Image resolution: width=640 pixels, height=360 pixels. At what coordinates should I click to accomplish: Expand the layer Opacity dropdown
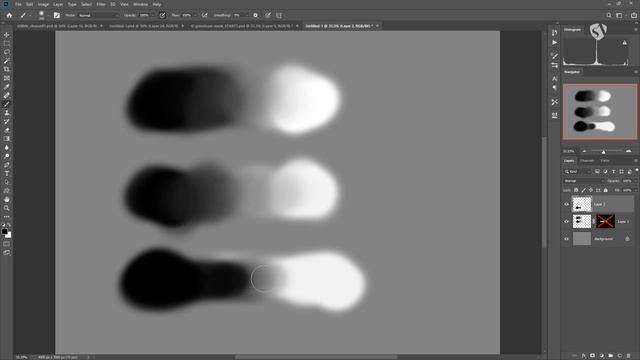click(635, 181)
